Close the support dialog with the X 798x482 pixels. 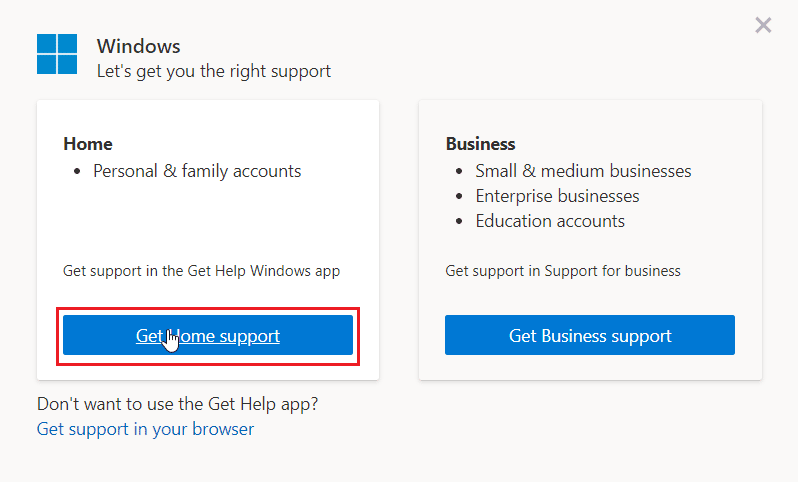click(763, 25)
